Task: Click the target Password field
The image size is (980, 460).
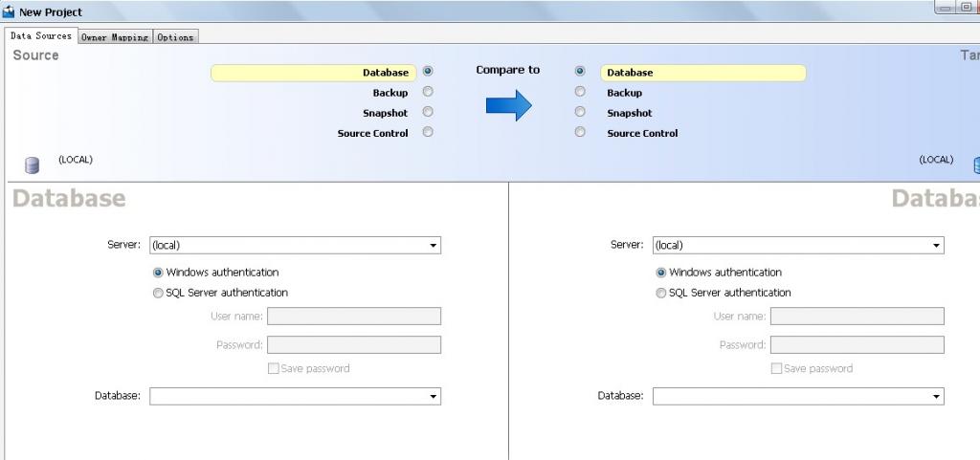Action: (857, 344)
